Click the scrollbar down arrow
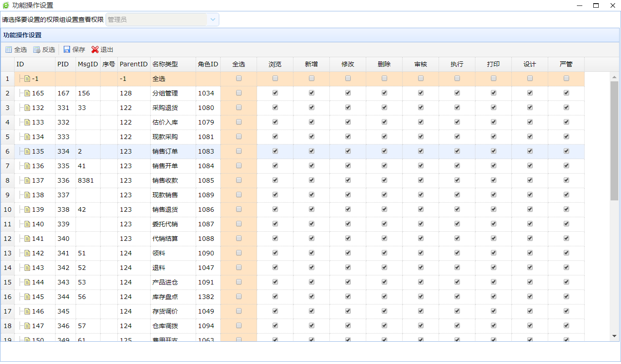 pos(614,336)
